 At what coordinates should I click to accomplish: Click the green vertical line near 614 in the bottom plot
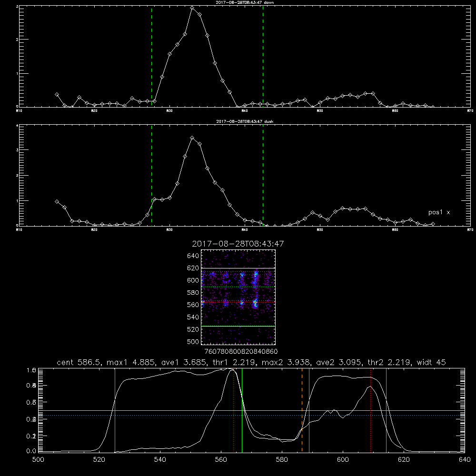click(x=386, y=410)
